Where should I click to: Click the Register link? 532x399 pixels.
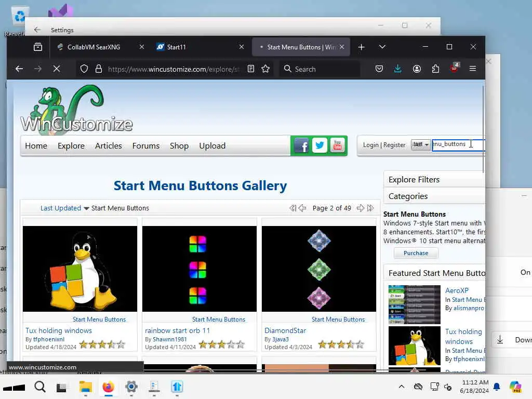pos(394,145)
